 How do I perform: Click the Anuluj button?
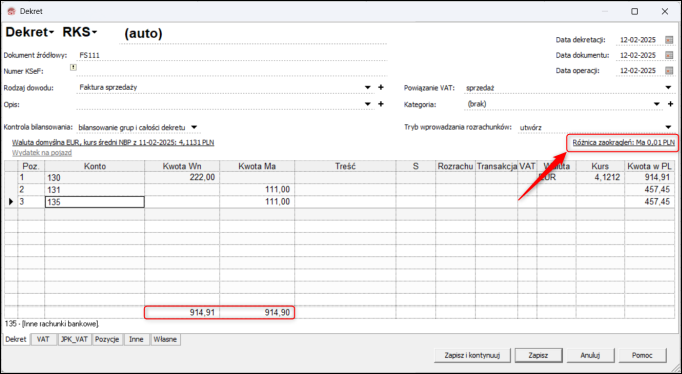click(x=590, y=355)
